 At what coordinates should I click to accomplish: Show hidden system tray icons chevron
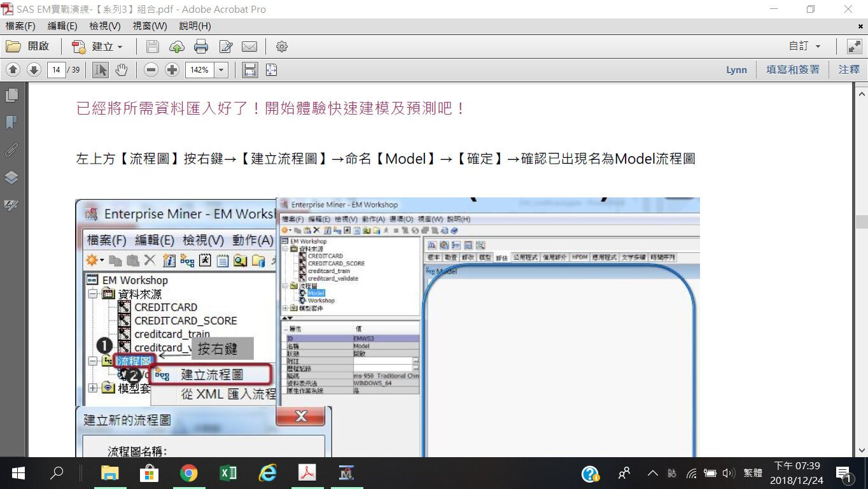tap(652, 473)
